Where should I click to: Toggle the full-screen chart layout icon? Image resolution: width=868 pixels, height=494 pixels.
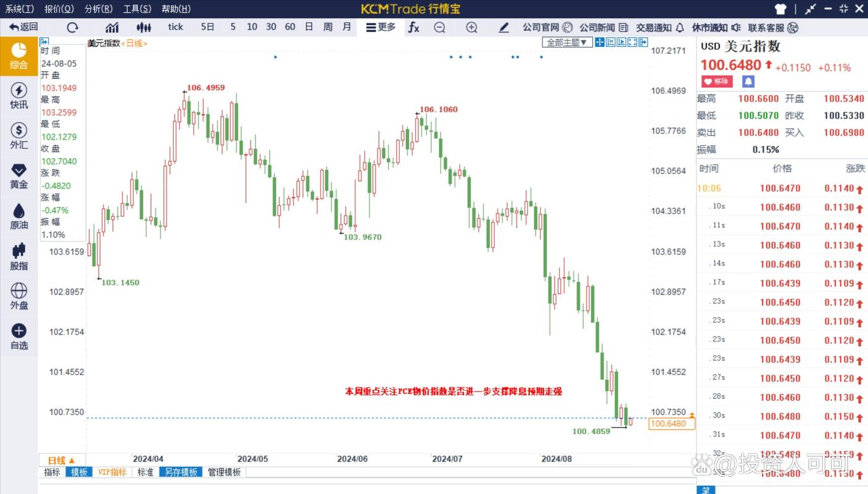click(x=632, y=41)
